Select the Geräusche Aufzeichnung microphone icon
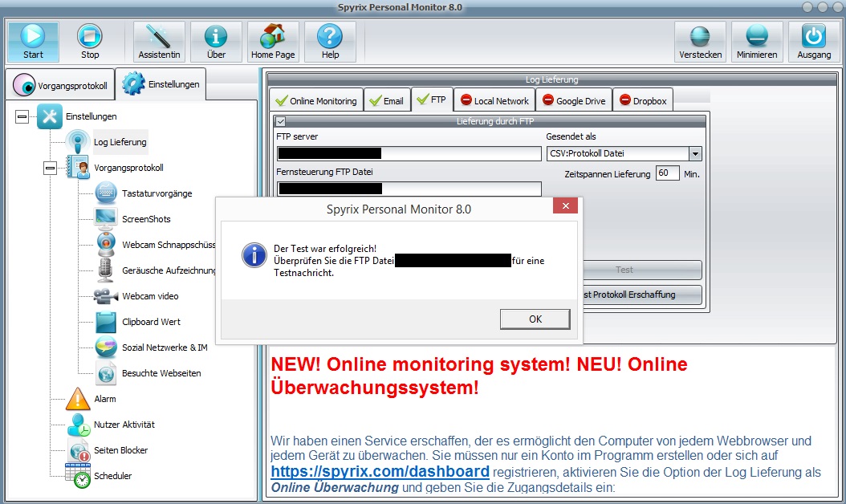This screenshot has width=846, height=504. (x=106, y=270)
